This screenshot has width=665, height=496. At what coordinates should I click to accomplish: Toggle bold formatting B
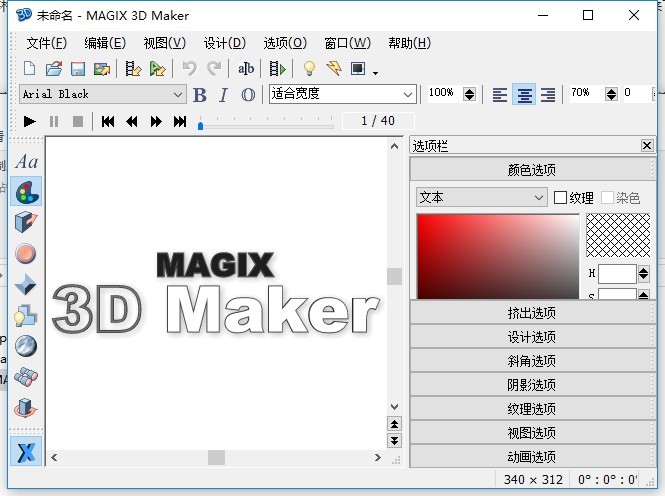[x=200, y=95]
